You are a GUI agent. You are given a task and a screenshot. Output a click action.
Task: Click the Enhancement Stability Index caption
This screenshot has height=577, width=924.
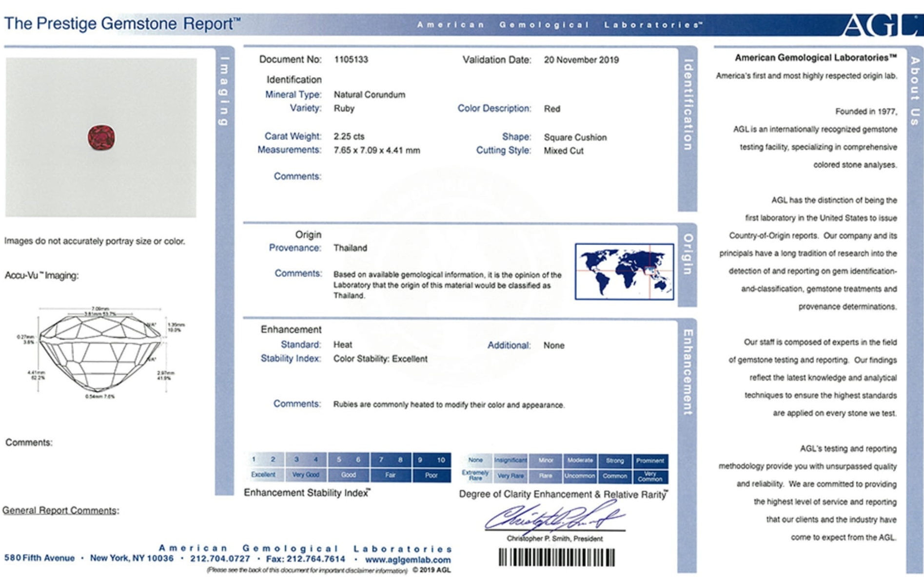[307, 493]
